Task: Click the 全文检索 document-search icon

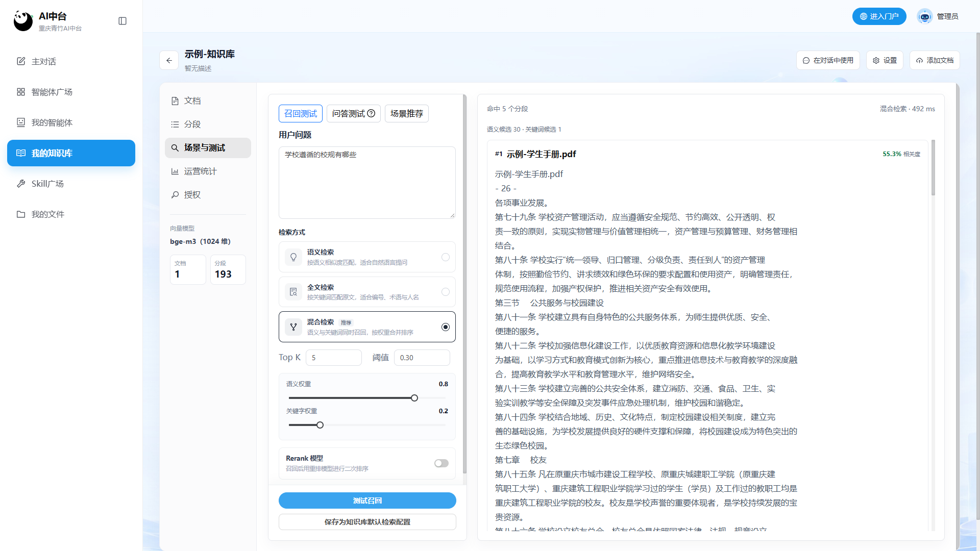Action: (293, 292)
